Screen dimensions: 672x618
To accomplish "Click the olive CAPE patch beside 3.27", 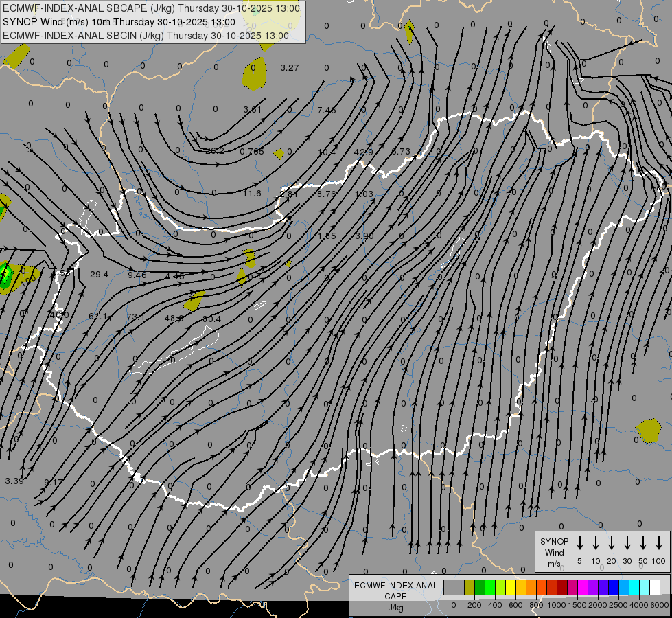I will coord(255,73).
